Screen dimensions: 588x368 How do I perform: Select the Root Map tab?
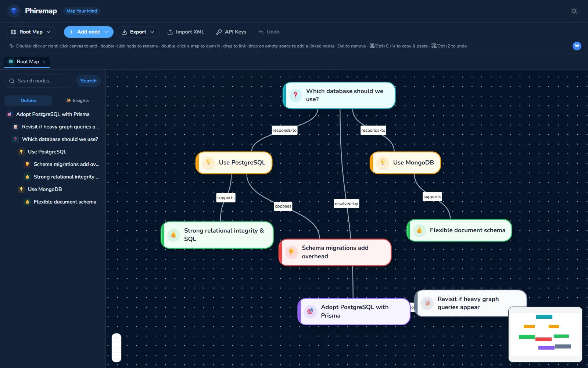click(27, 62)
